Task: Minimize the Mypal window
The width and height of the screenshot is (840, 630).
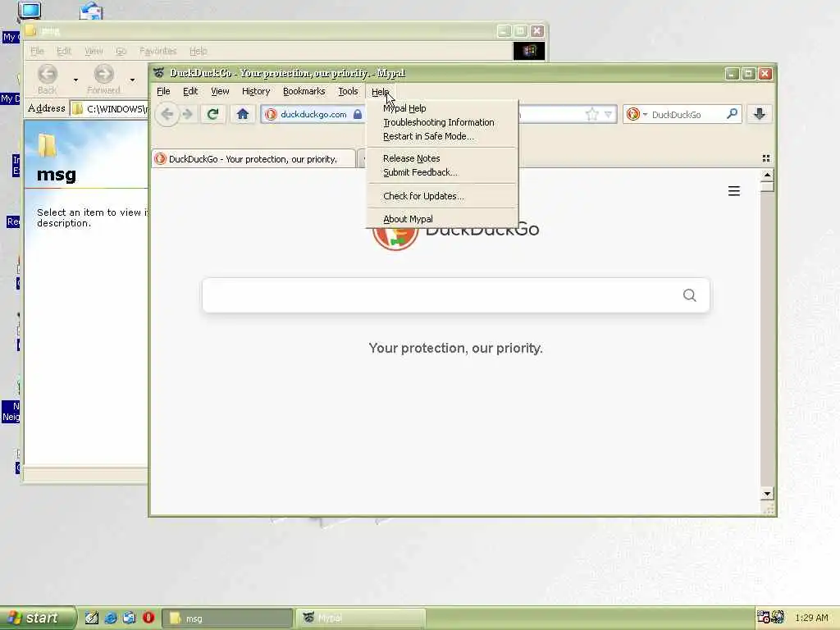Action: [733, 73]
